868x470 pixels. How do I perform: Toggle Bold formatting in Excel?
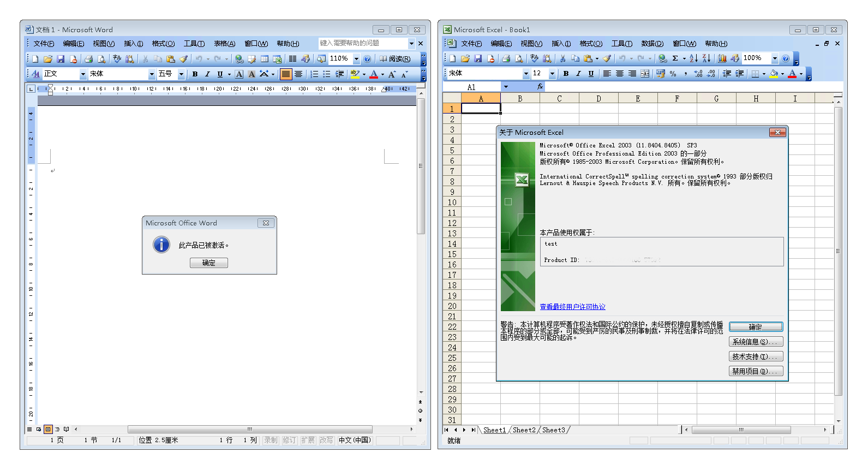tap(566, 74)
